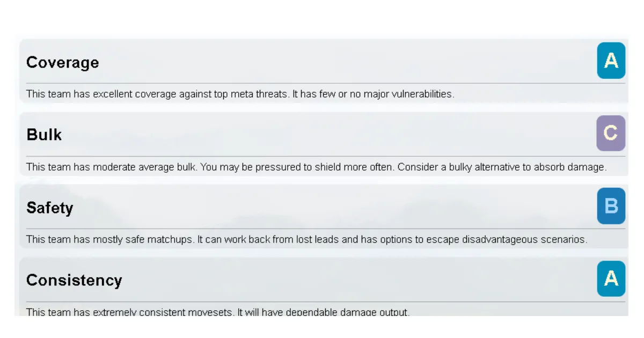Expand the Bulk section heading

click(44, 135)
